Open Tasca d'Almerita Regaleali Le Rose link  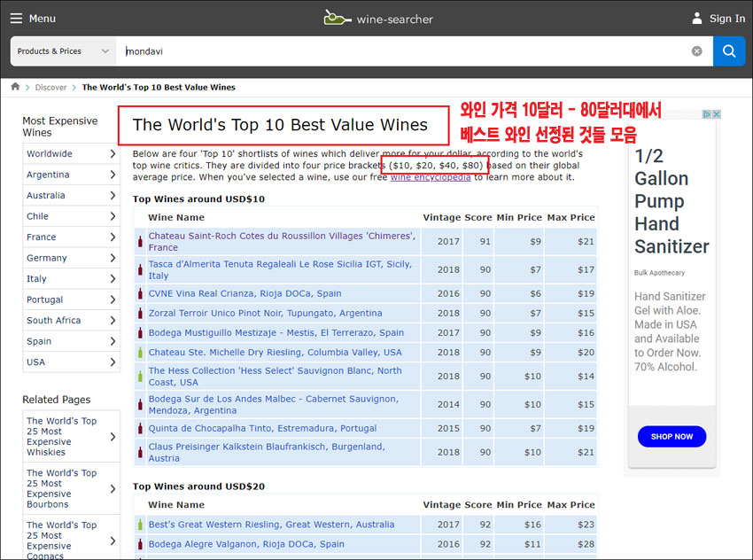pyautogui.click(x=280, y=269)
